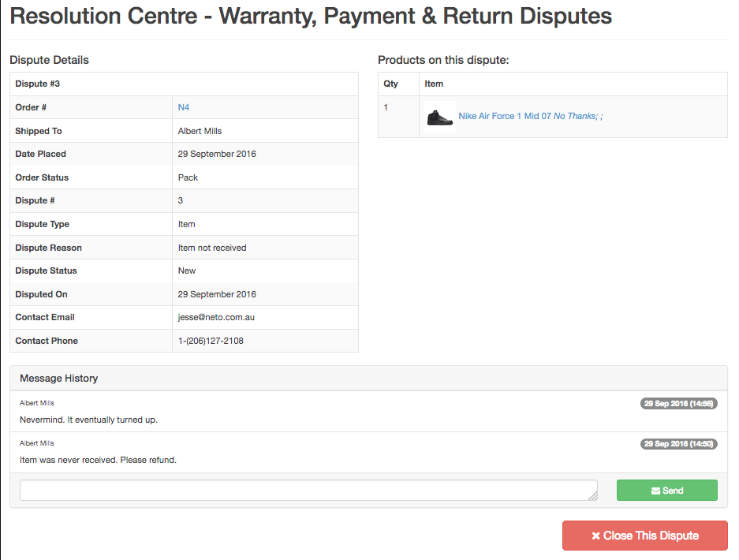Screen dimensions: 739x560
Task: Click sender name Albert Mills on the 14:56 message
Action: [37, 403]
